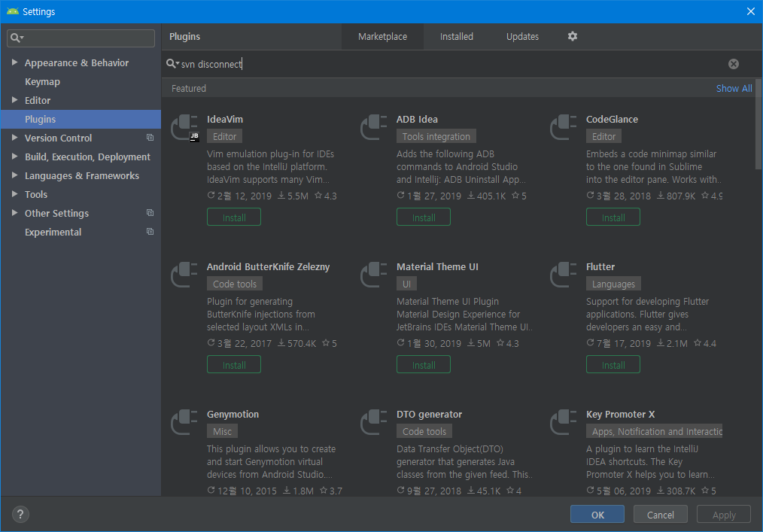The width and height of the screenshot is (763, 532).
Task: Click the 'Code tools' tag on DTO generator
Action: click(424, 431)
